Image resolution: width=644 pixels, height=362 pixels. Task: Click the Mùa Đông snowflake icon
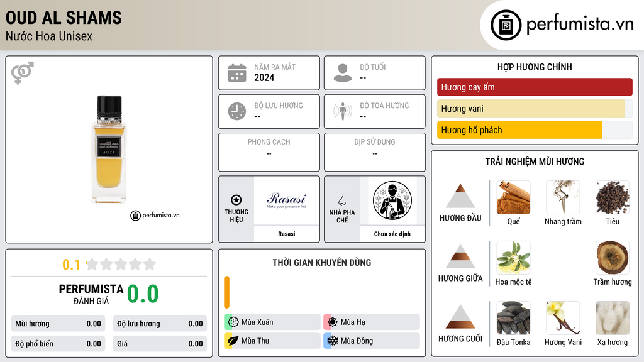333,341
